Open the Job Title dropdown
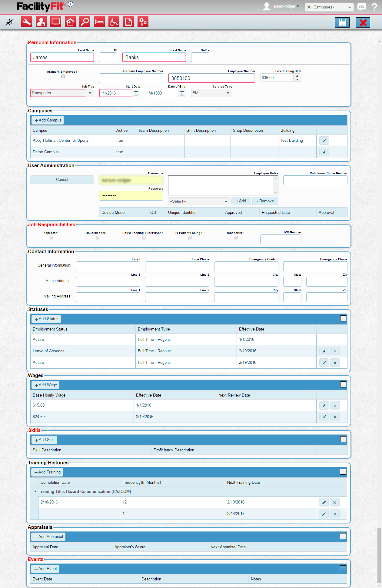 tap(90, 93)
